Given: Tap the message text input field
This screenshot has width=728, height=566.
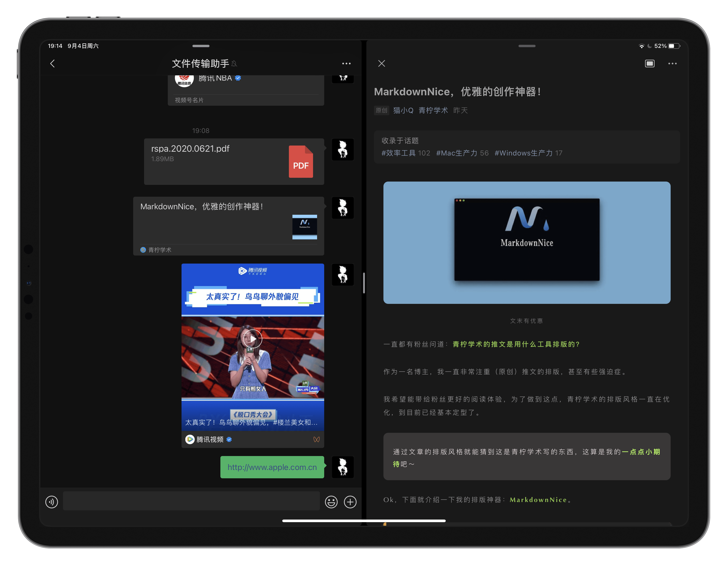Looking at the screenshot, I should pos(191,501).
